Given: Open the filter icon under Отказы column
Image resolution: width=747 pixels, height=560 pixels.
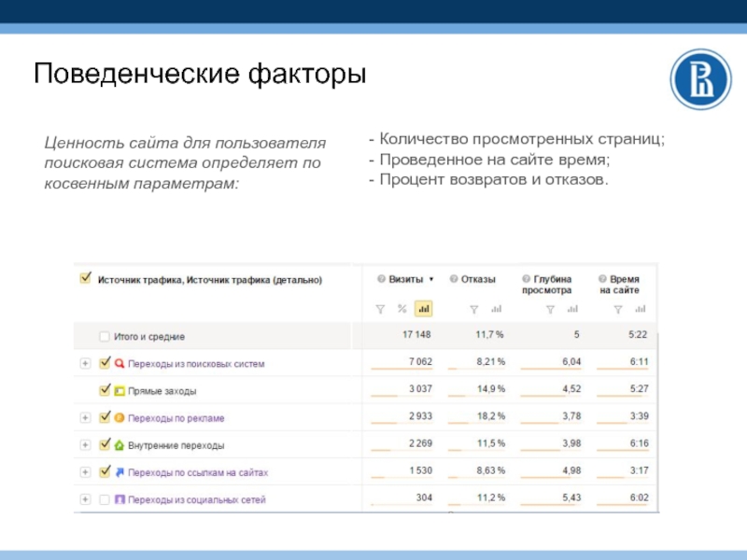Looking at the screenshot, I should tap(474, 310).
